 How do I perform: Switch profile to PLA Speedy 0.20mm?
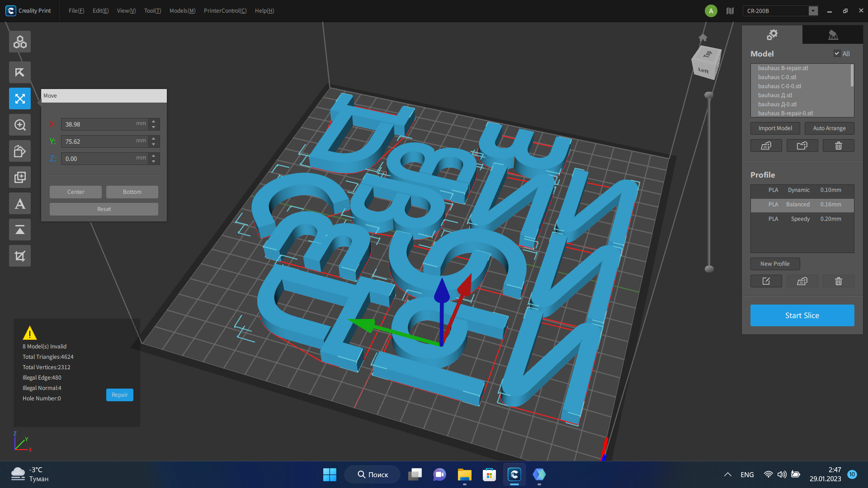click(x=802, y=219)
